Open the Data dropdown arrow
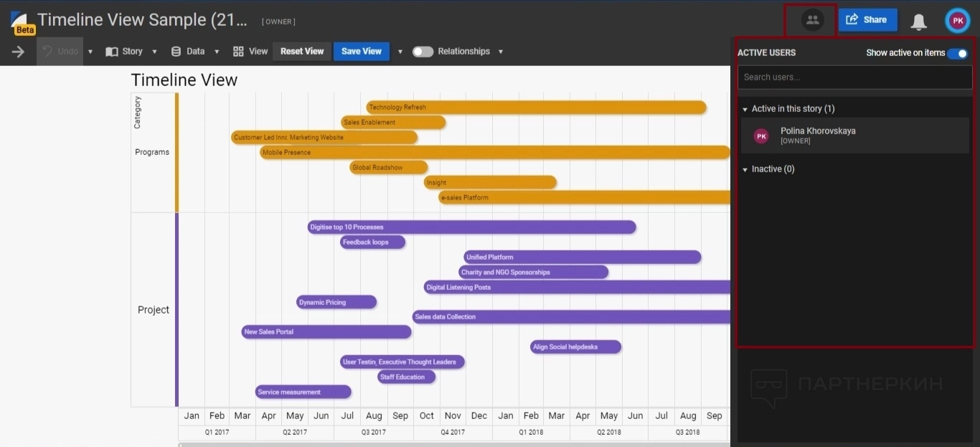Viewport: 980px width, 447px height. pos(217,52)
